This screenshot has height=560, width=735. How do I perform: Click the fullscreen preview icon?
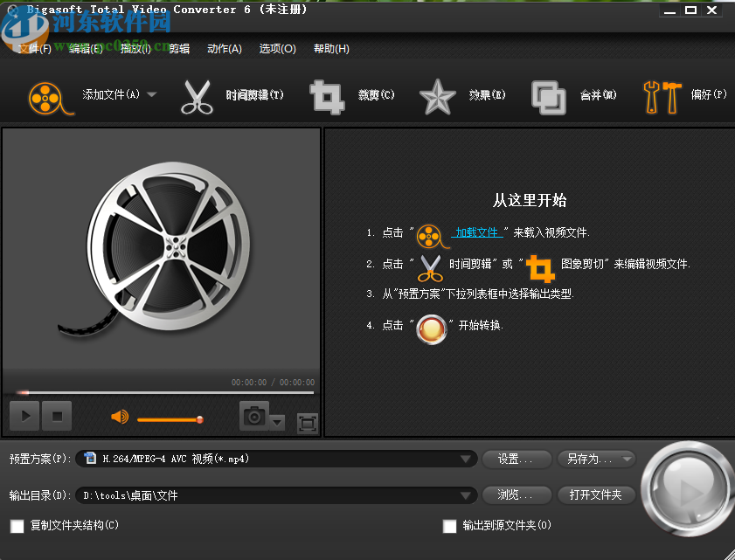pos(307,422)
